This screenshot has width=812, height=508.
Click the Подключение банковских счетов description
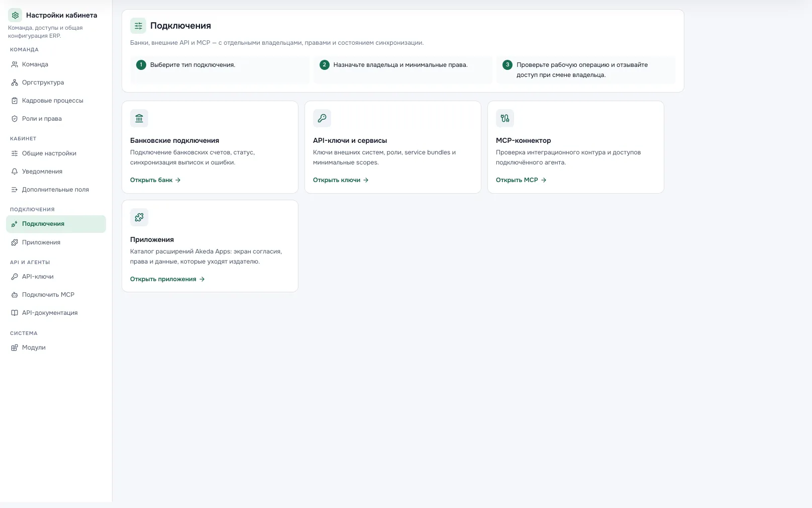[192, 157]
